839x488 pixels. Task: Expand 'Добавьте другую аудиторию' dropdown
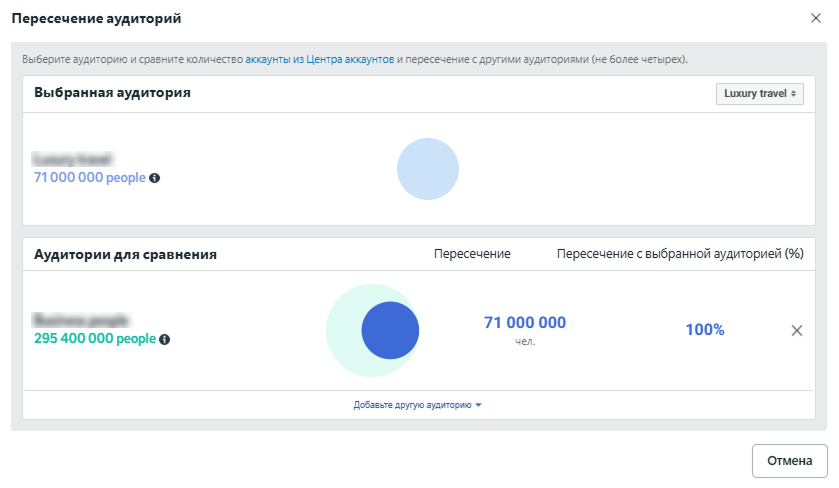[x=417, y=405]
